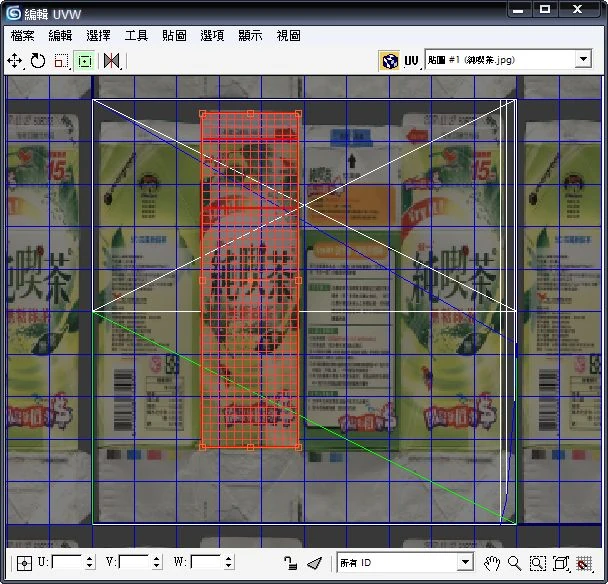This screenshot has width=608, height=584.
Task: Click the right-middle handle of red gizmo
Action: [298, 280]
